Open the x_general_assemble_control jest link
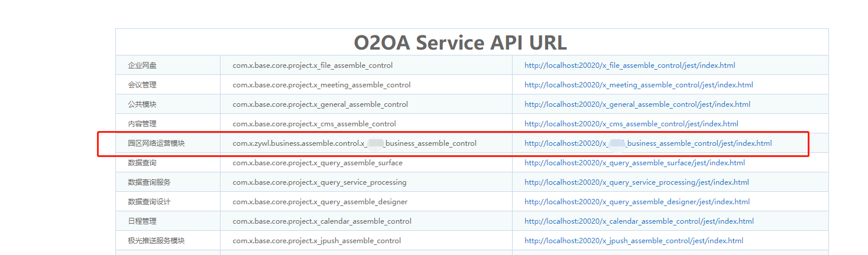The image size is (868, 255). coord(637,104)
